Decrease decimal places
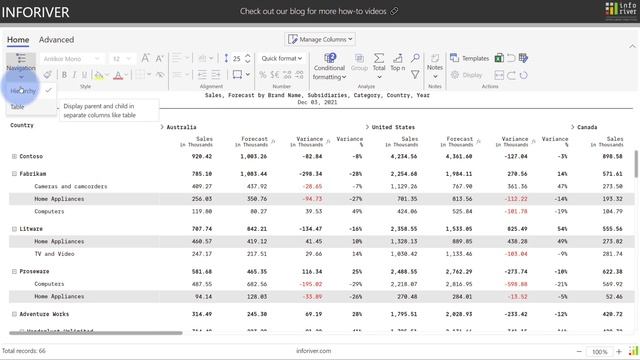The width and height of the screenshot is (640, 360). pyautogui.click(x=300, y=75)
